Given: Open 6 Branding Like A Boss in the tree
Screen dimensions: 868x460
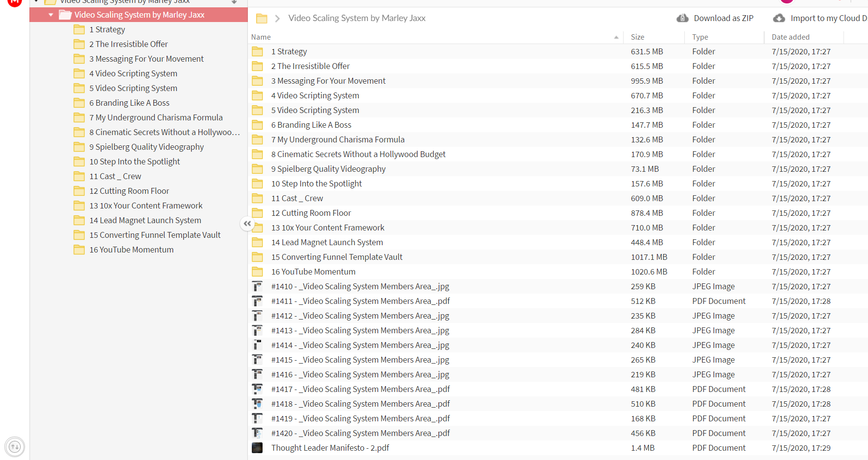Looking at the screenshot, I should click(129, 103).
